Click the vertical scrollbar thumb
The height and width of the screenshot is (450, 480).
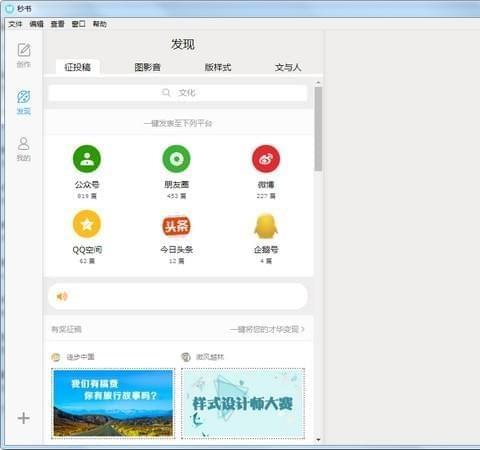point(318,129)
